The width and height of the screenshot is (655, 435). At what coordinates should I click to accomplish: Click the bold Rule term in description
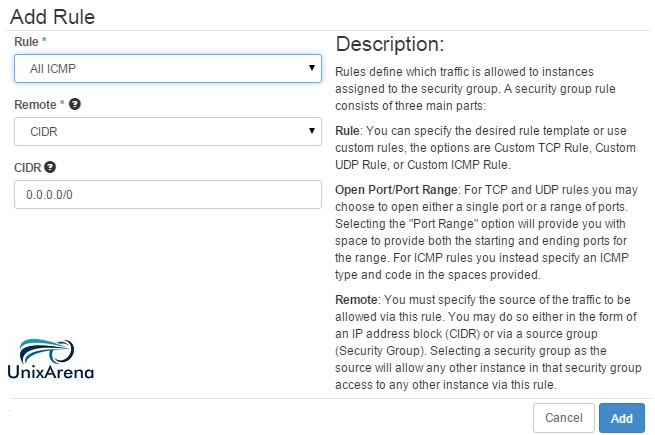point(347,131)
